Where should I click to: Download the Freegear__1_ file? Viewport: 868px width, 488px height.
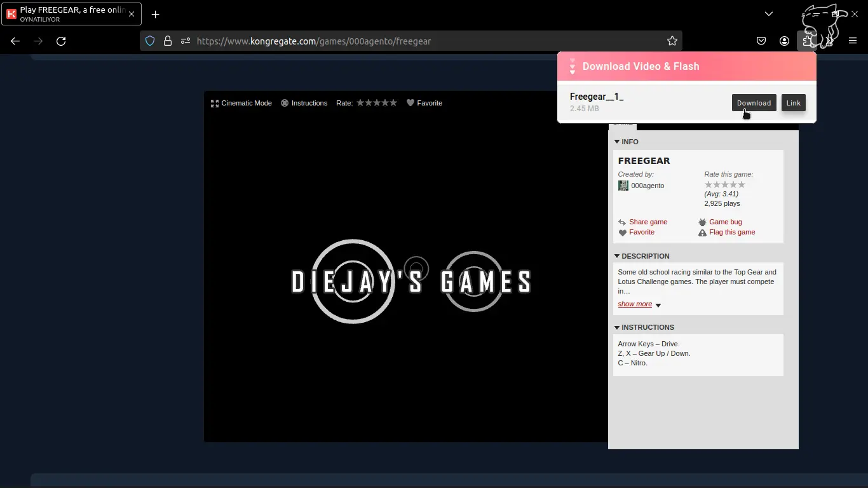click(754, 103)
